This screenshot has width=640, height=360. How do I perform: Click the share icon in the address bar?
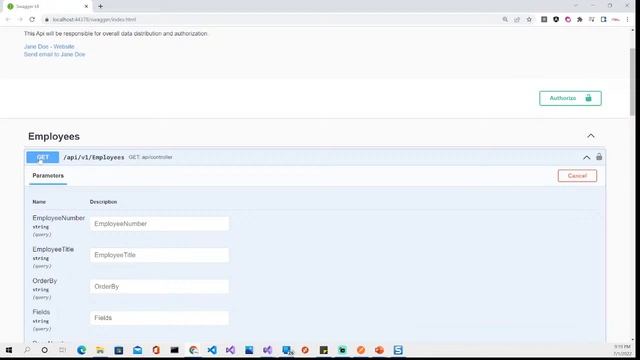pyautogui.click(x=517, y=19)
